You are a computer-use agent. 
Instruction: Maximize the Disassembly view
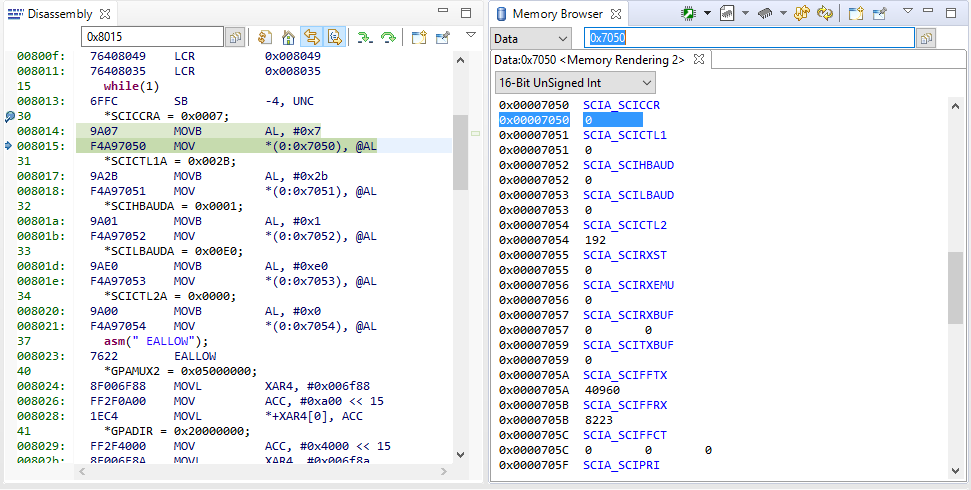[466, 12]
